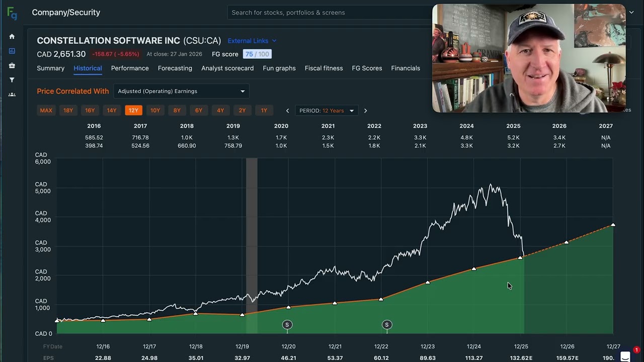Click the EPS estimate 132.62E
644x362 pixels.
(x=521, y=358)
